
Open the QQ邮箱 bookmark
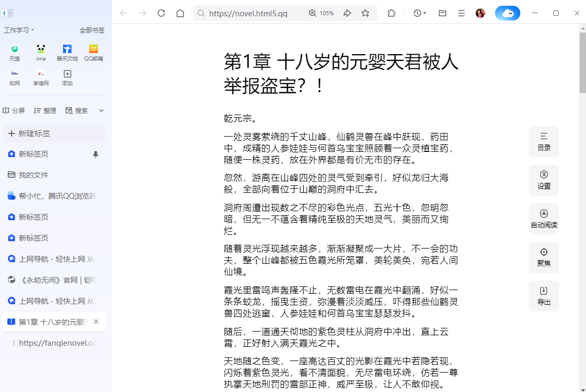(x=93, y=53)
